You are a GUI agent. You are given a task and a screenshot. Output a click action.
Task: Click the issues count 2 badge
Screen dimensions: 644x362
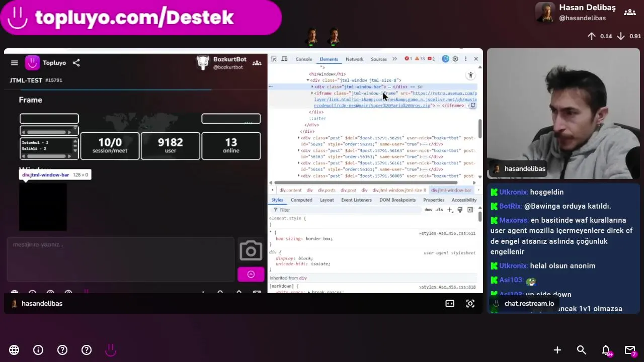[x=431, y=59]
